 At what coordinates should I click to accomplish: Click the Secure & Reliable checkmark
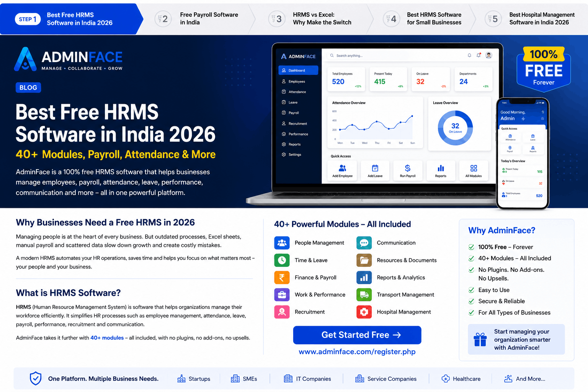(x=472, y=301)
